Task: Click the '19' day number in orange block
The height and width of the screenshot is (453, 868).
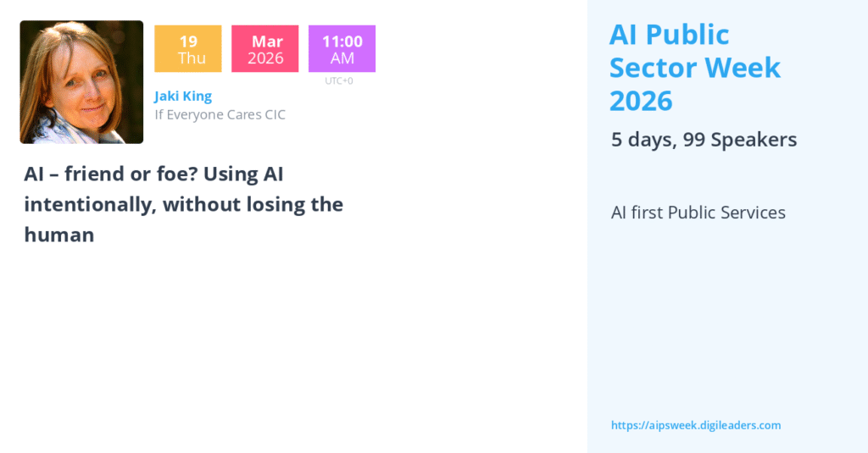Action: pos(188,41)
